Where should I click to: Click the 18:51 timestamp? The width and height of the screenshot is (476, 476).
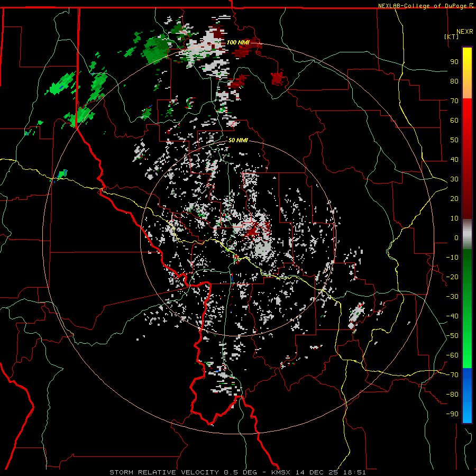click(x=354, y=472)
